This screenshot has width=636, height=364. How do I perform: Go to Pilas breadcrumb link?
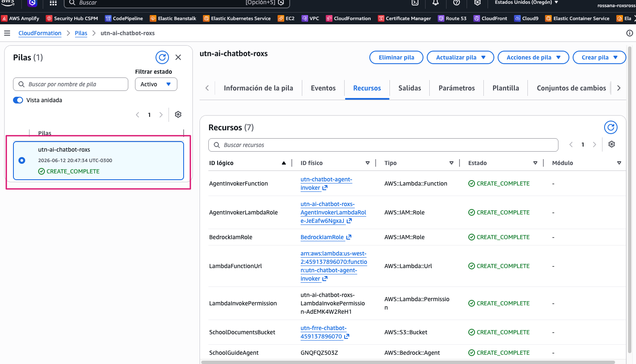pos(81,33)
